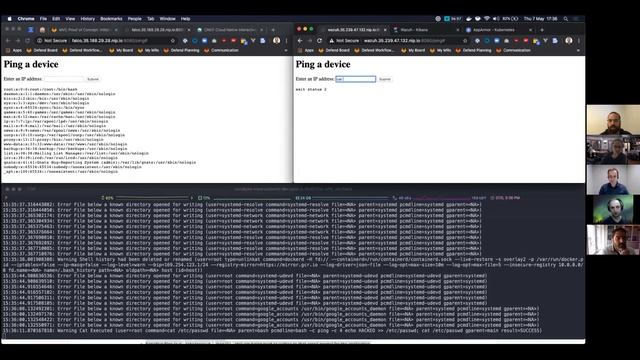This screenshot has width=640, height=360.
Task: Select the wazuh.35.239.47.132 tab
Action: pyautogui.click(x=353, y=30)
